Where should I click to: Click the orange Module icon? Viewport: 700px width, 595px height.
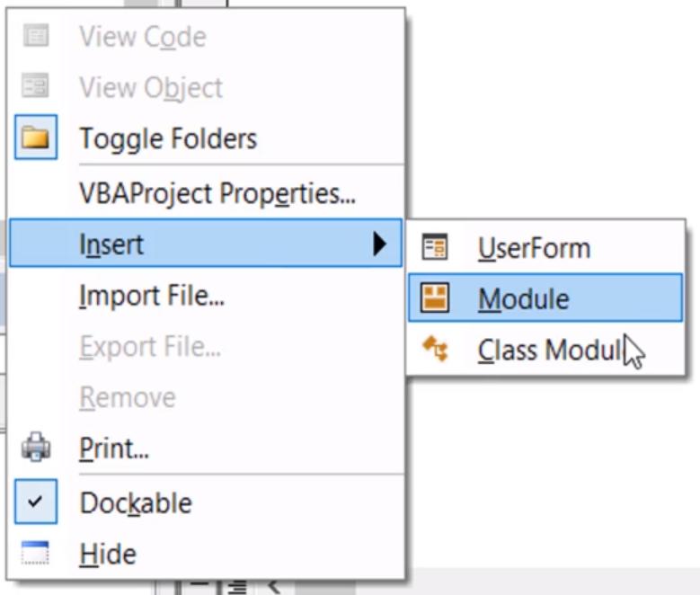tap(435, 298)
